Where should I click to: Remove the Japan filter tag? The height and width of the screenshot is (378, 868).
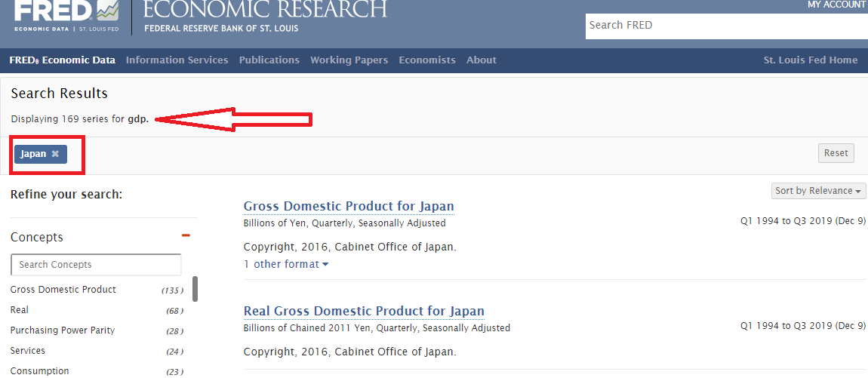(x=55, y=154)
